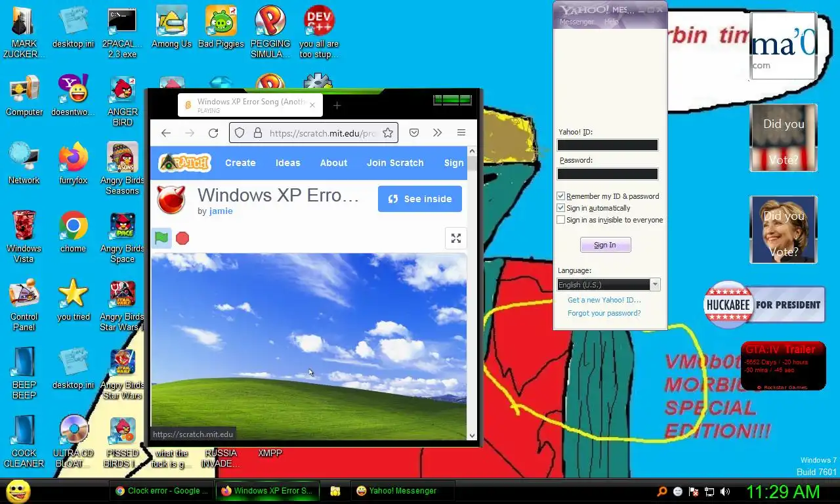Click the Join Scratch link
This screenshot has width=840, height=504.
point(395,163)
